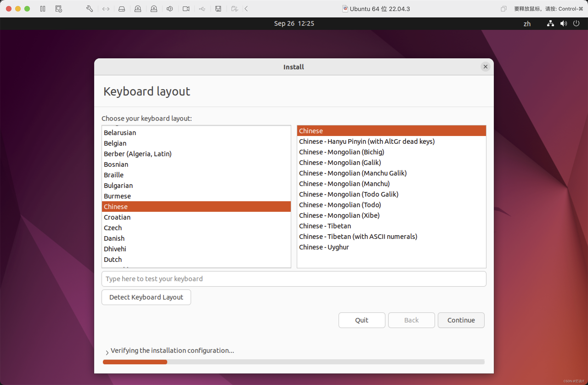The image size is (588, 385).
Task: Select 'Belgian' from keyboard layout list
Action: coord(115,143)
